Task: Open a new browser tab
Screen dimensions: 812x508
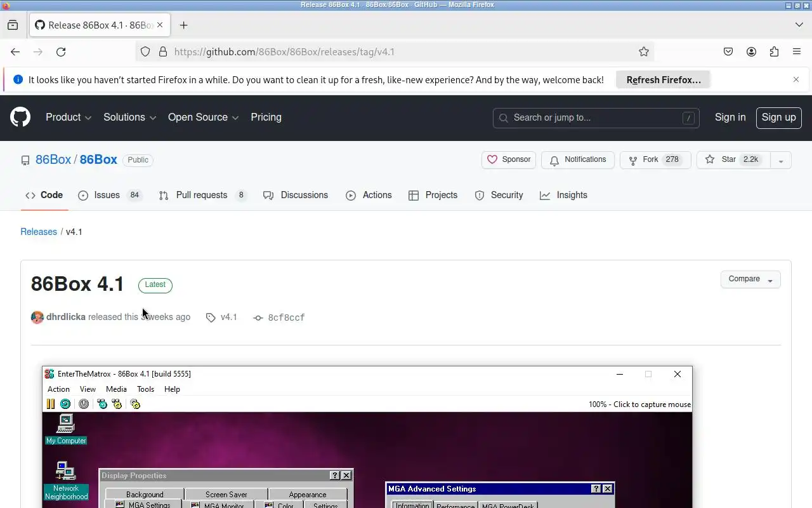Action: coord(183,25)
